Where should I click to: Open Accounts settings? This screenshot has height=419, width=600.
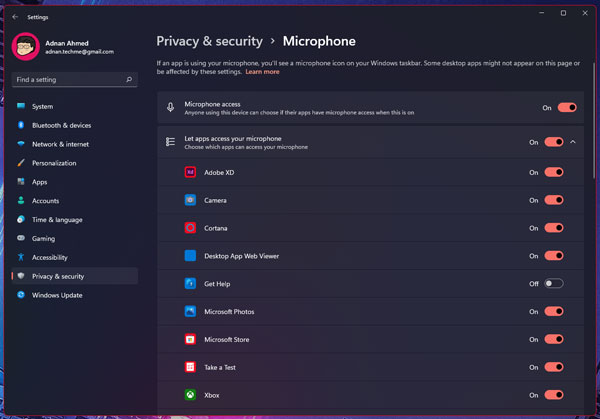click(x=75, y=201)
